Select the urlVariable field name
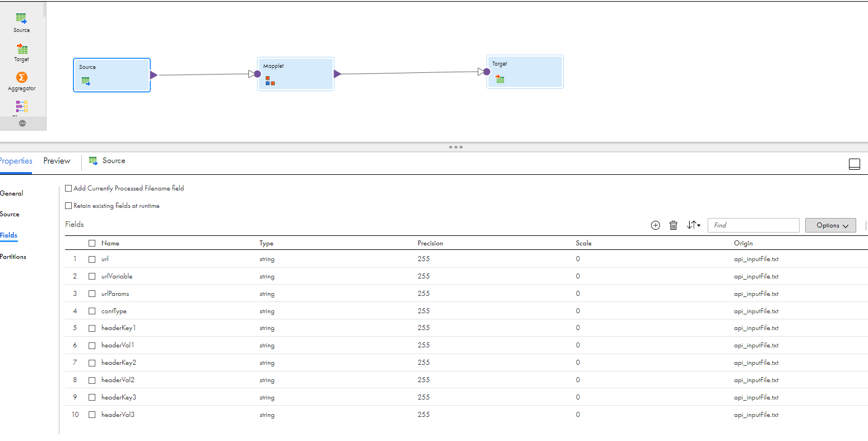This screenshot has width=868, height=441. click(x=117, y=276)
